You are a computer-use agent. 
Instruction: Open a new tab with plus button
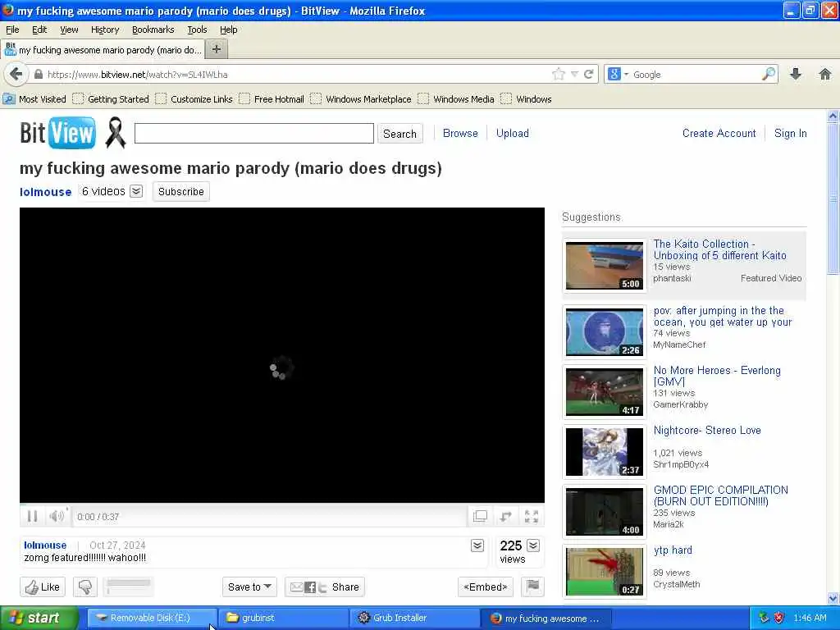point(217,49)
